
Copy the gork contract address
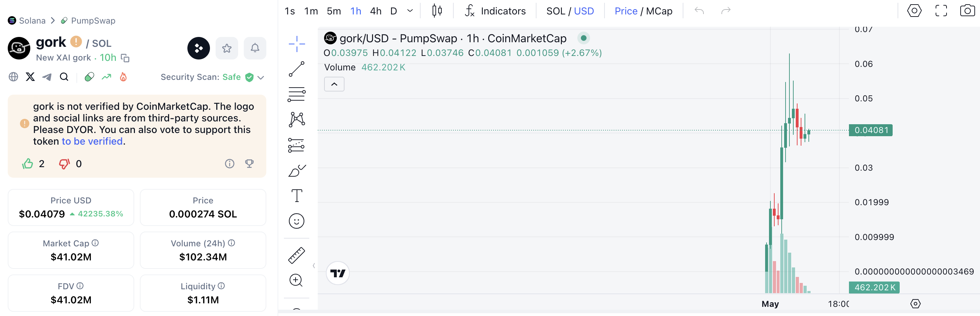[x=125, y=58]
